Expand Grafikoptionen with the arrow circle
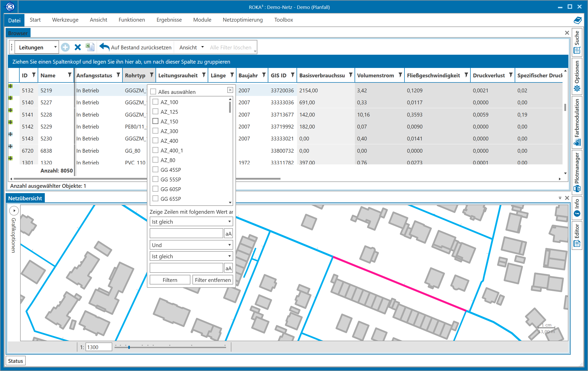The image size is (588, 371). pyautogui.click(x=14, y=211)
